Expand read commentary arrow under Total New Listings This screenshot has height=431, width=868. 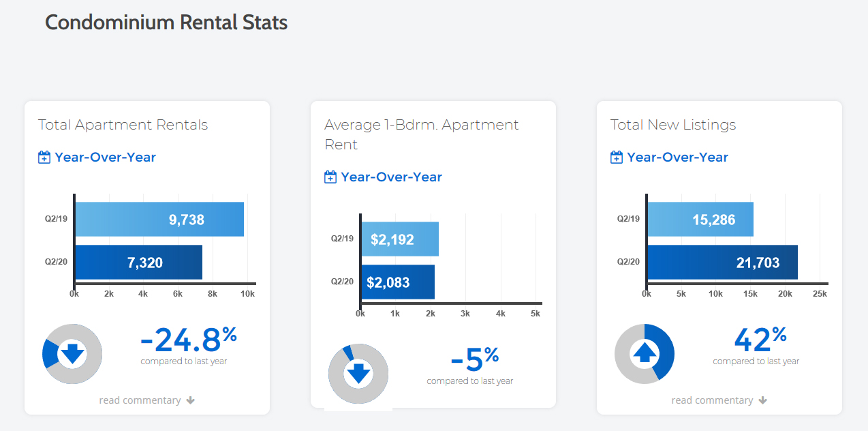pyautogui.click(x=763, y=400)
